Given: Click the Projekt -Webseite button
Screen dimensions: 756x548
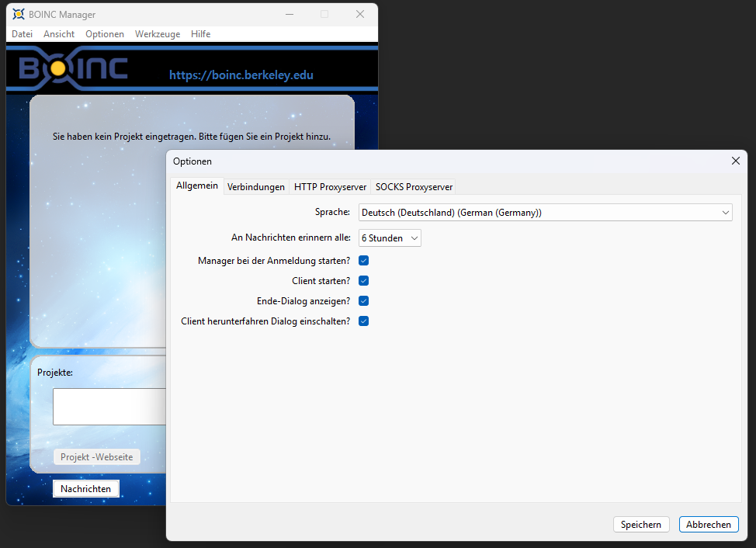Looking at the screenshot, I should click(96, 457).
